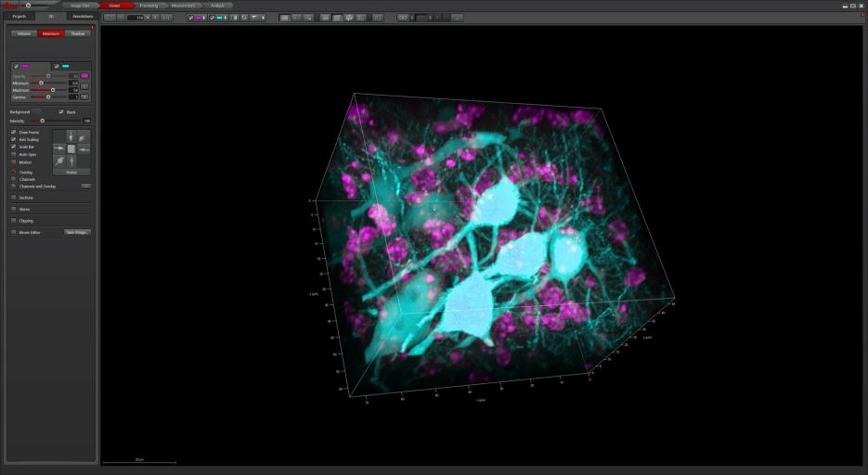This screenshot has height=475, width=868.
Task: Enable the Motion checkbox
Action: pos(13,162)
